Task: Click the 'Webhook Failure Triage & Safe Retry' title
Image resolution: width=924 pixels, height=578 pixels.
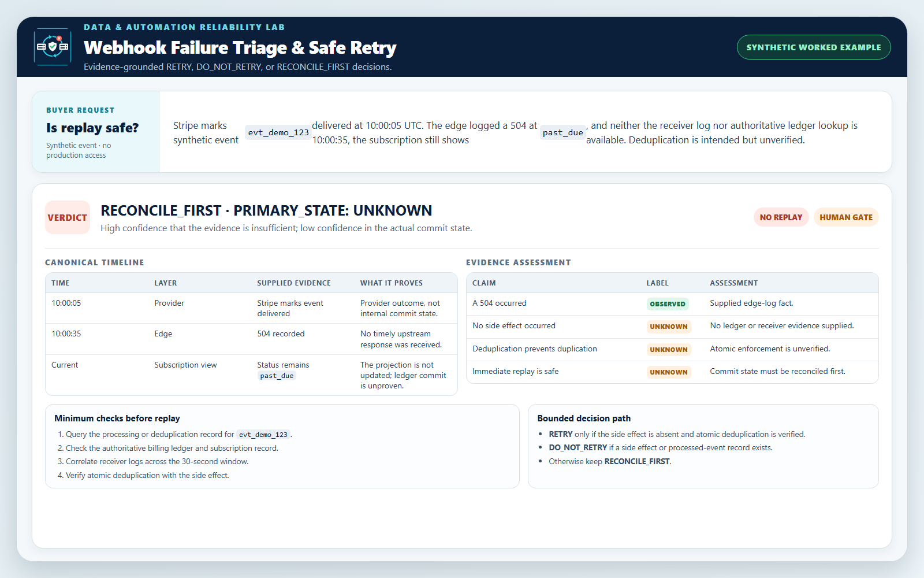Action: [240, 47]
